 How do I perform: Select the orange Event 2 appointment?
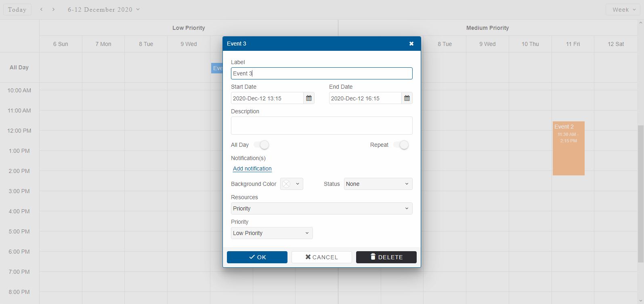tap(568, 148)
